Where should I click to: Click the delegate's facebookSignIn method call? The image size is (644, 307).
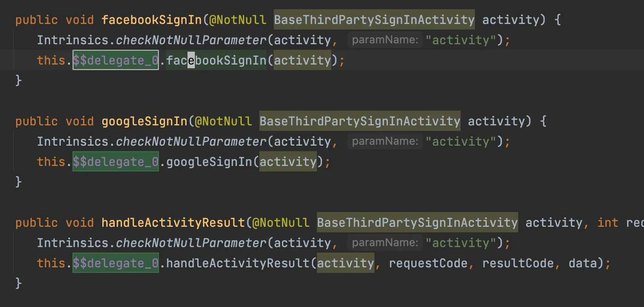(216, 60)
